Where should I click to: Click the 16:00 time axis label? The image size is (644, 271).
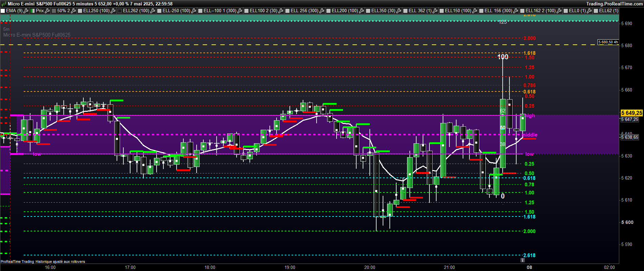tap(50, 267)
